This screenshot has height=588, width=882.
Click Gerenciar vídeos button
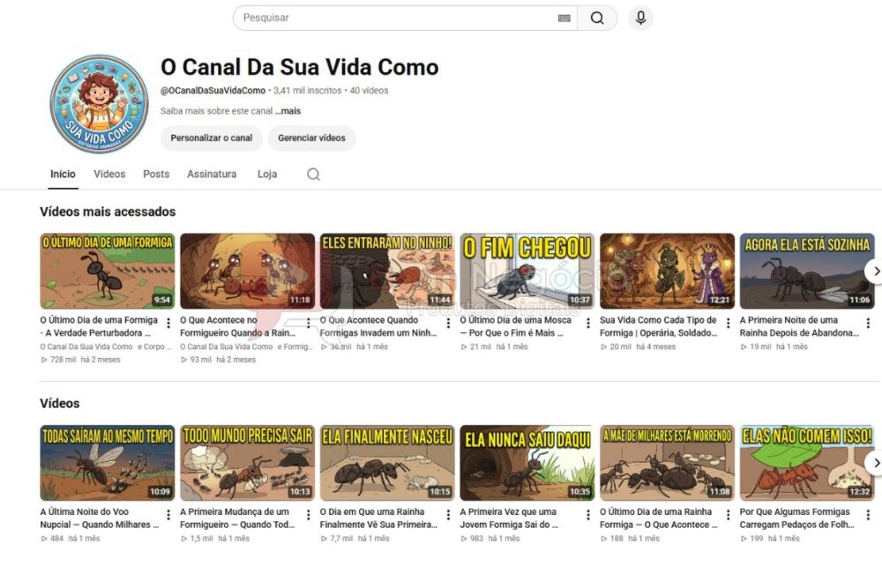tap(311, 138)
